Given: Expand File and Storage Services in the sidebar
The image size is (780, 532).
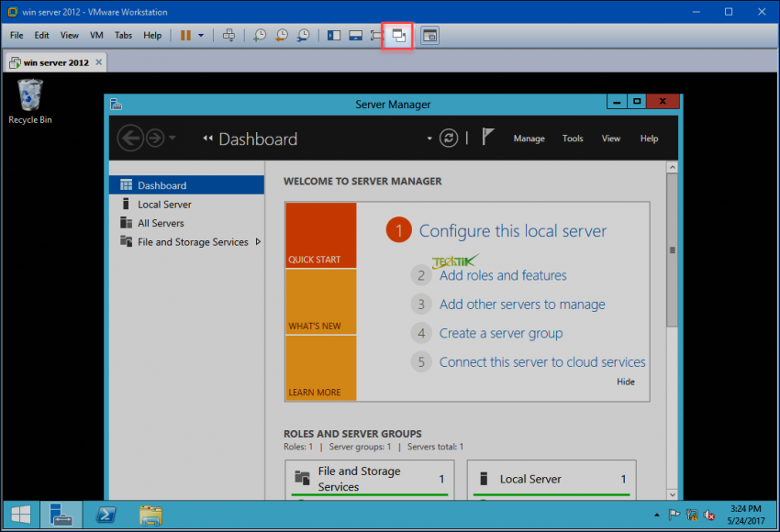Looking at the screenshot, I should pos(258,241).
